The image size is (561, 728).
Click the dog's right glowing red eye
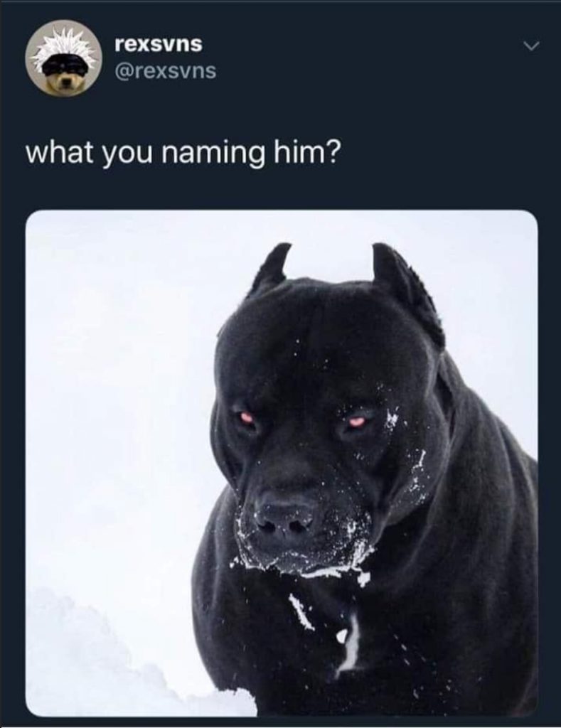357,421
